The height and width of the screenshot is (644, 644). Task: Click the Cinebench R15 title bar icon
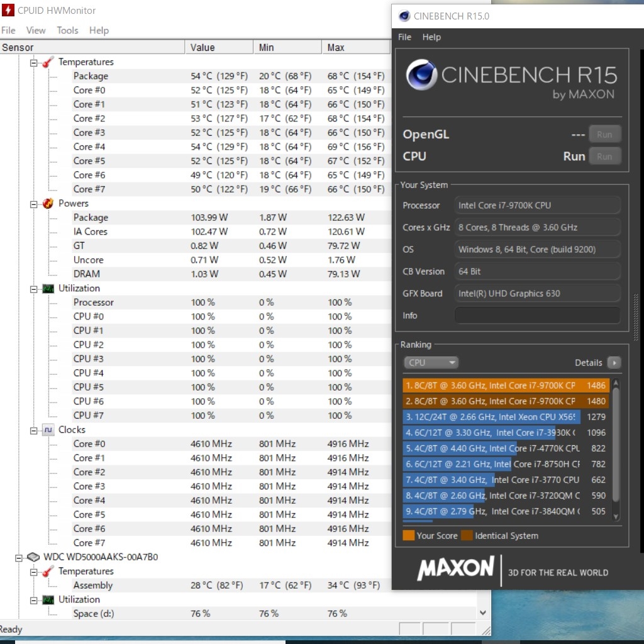(x=404, y=16)
